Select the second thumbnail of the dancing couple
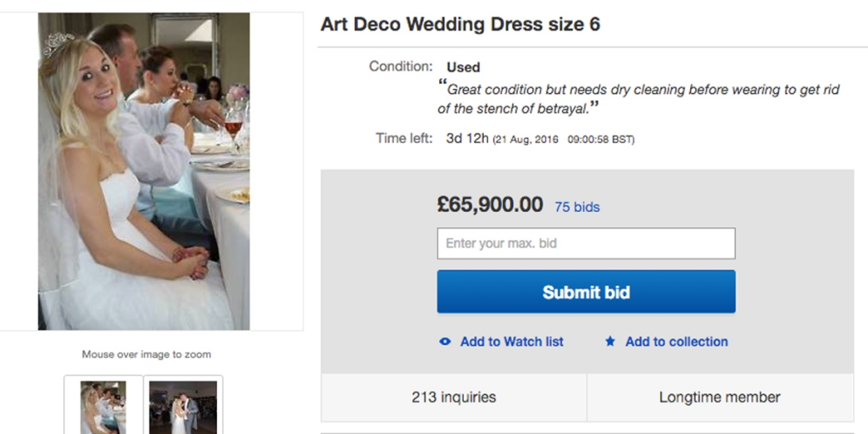The width and height of the screenshot is (868, 434). pyautogui.click(x=183, y=407)
